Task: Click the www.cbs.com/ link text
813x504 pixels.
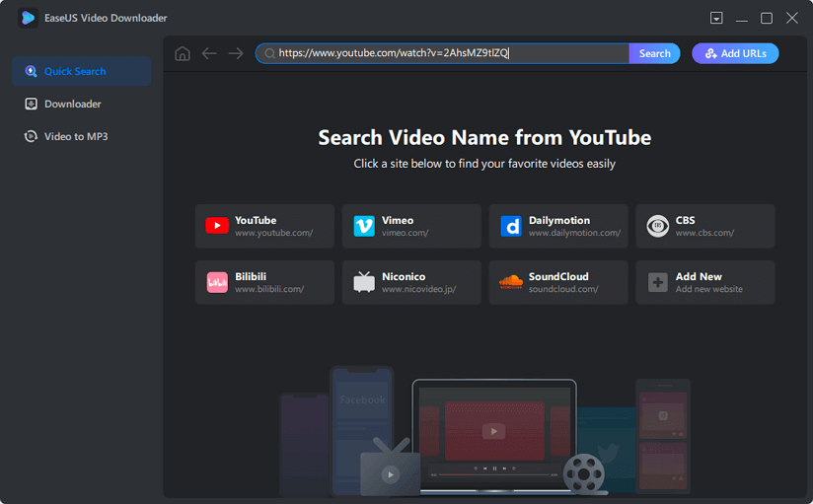Action: [x=704, y=233]
